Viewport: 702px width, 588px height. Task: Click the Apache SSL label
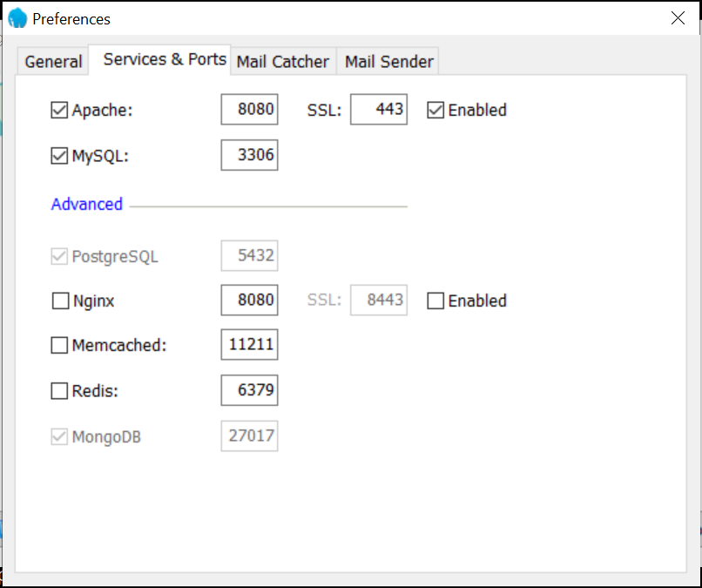pos(324,110)
